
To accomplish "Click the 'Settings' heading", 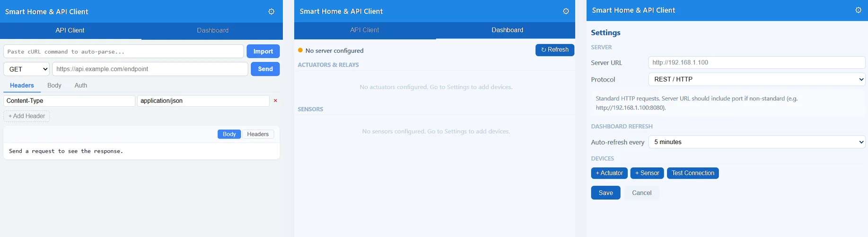I will pos(605,33).
